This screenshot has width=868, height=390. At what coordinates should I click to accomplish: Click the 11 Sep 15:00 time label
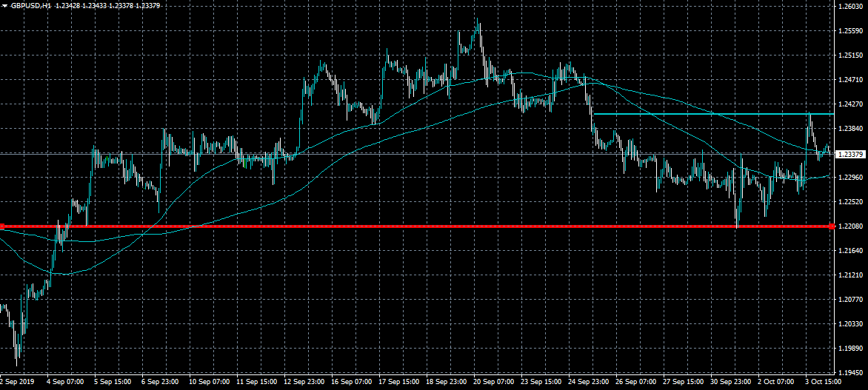pyautogui.click(x=257, y=383)
